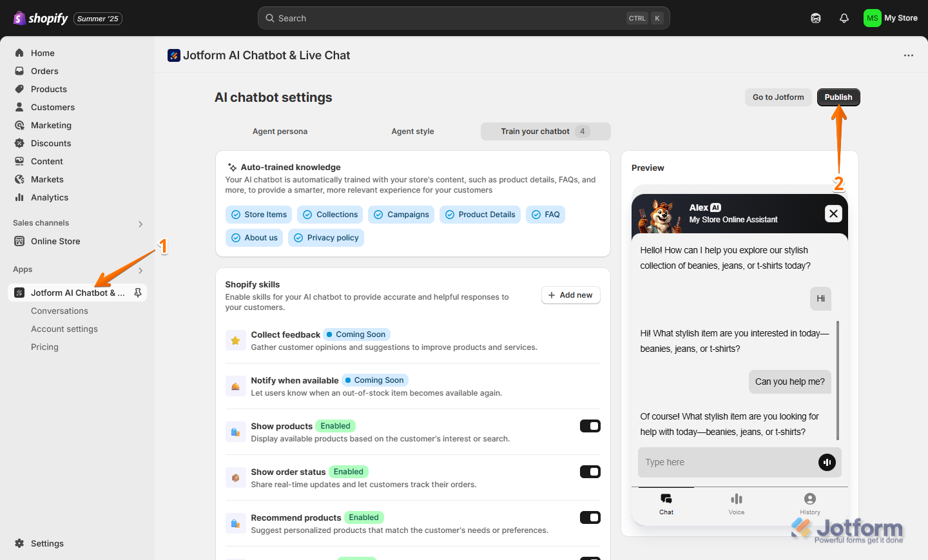This screenshot has width=928, height=560.
Task: Click the voice input icon in chat field
Action: pos(827,462)
